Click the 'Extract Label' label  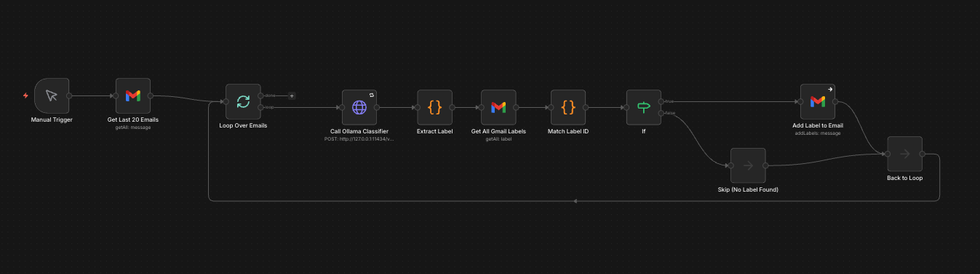click(435, 131)
